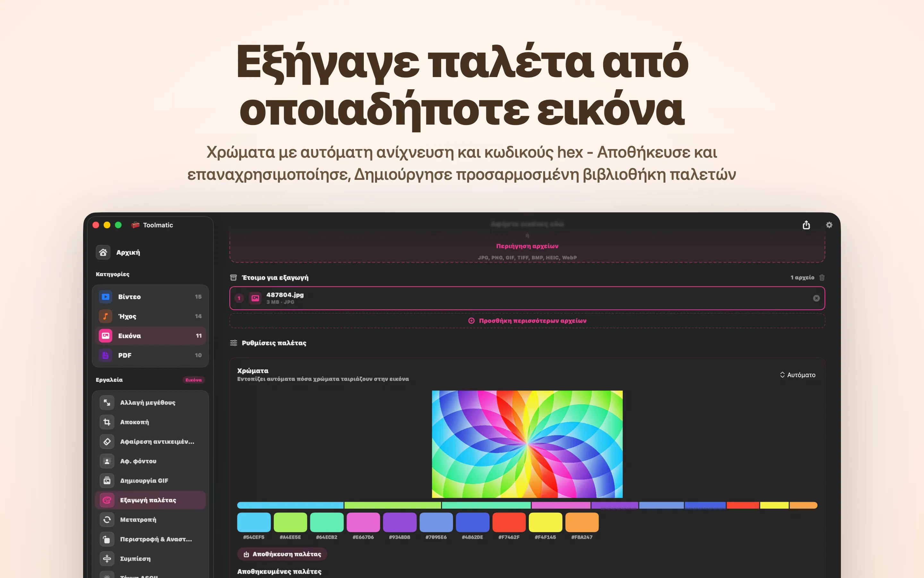Pick the #4862DE royal blue swatch

pyautogui.click(x=473, y=522)
